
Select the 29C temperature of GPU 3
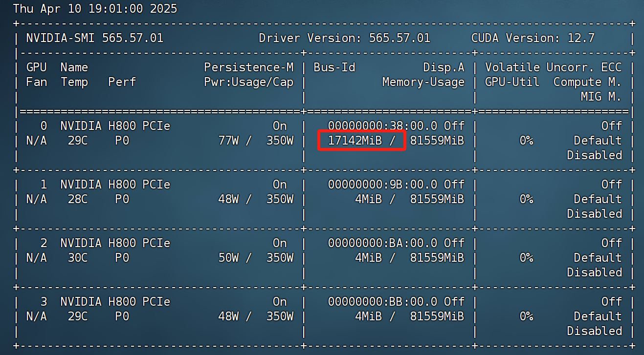point(78,316)
